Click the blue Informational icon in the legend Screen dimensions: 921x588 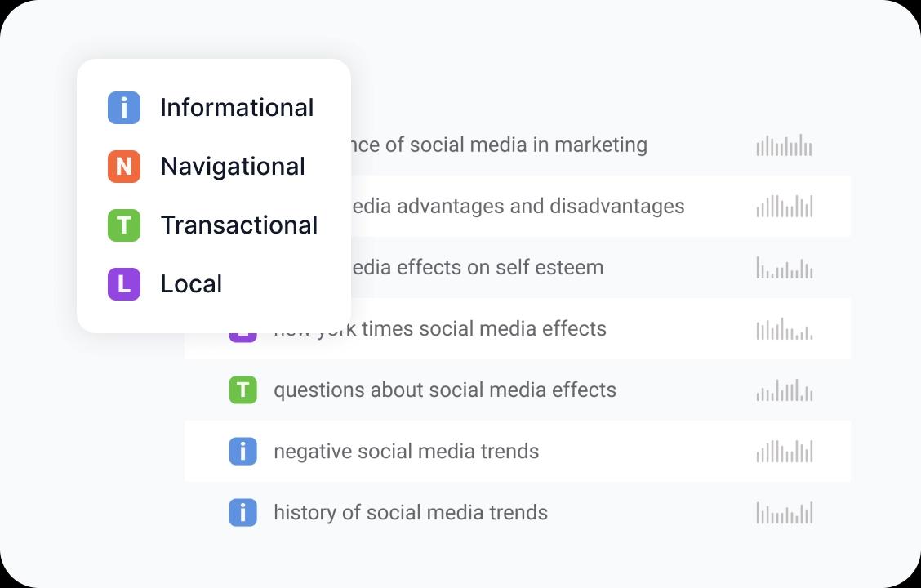(124, 108)
